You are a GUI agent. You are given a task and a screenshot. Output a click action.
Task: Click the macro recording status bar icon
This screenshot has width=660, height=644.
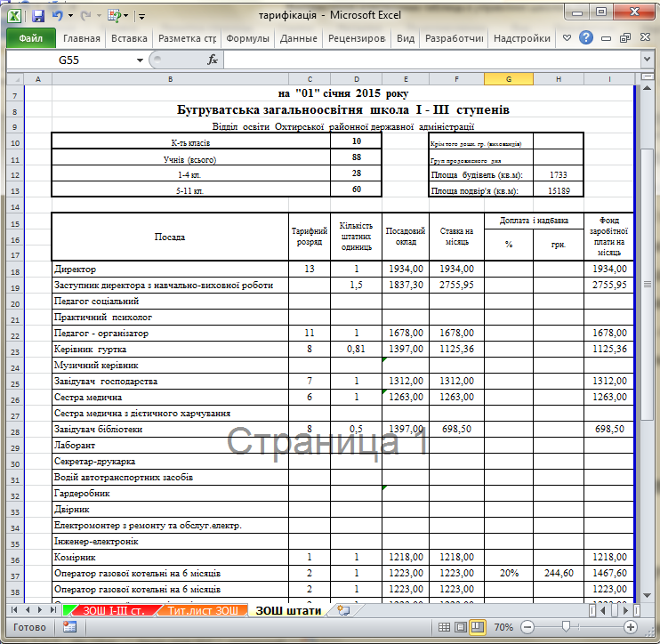click(x=69, y=627)
